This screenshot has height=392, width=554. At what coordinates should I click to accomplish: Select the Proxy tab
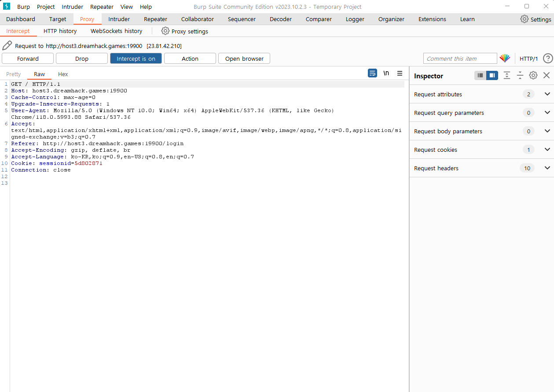tap(87, 19)
